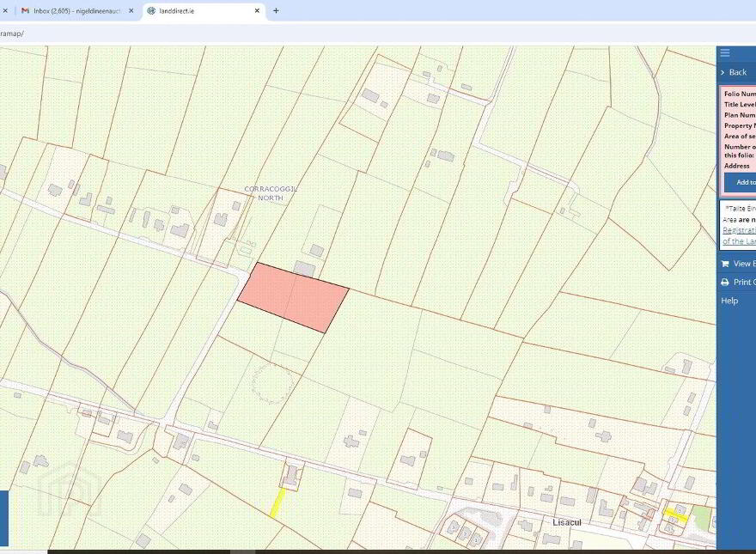Open the Registration link in the notice
This screenshot has width=756, height=554.
739,230
